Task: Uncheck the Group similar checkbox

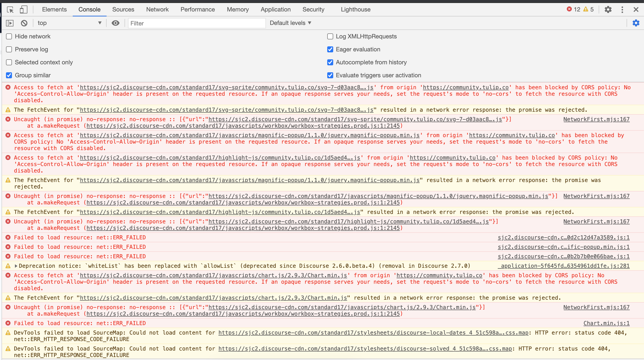Action: (9, 75)
